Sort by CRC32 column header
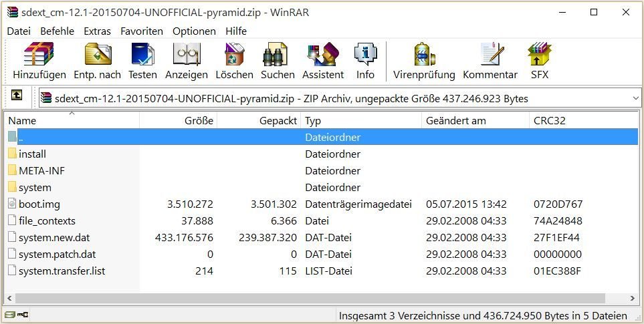This screenshot has width=644, height=324. [x=583, y=120]
